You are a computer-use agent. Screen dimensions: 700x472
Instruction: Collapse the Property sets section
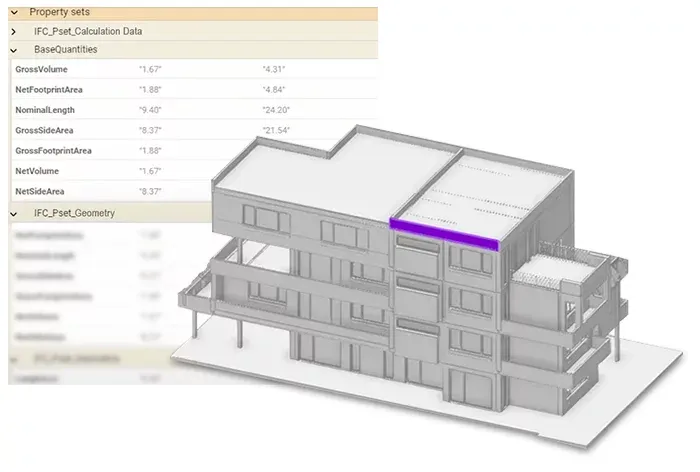[14, 13]
